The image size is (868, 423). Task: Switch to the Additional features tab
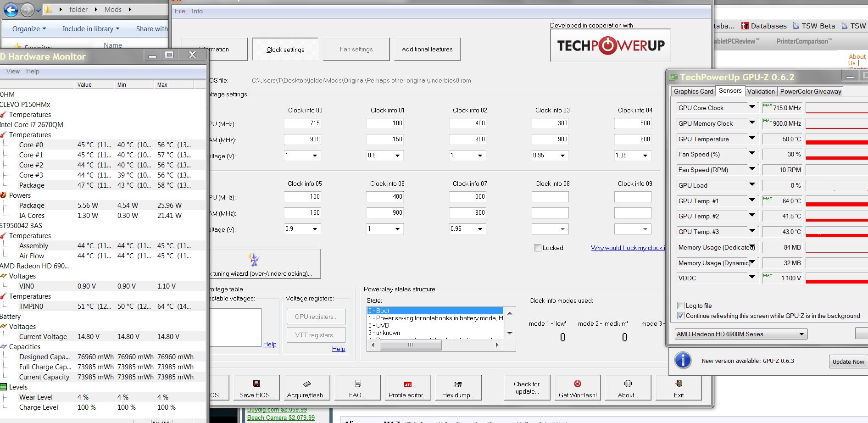(x=427, y=49)
